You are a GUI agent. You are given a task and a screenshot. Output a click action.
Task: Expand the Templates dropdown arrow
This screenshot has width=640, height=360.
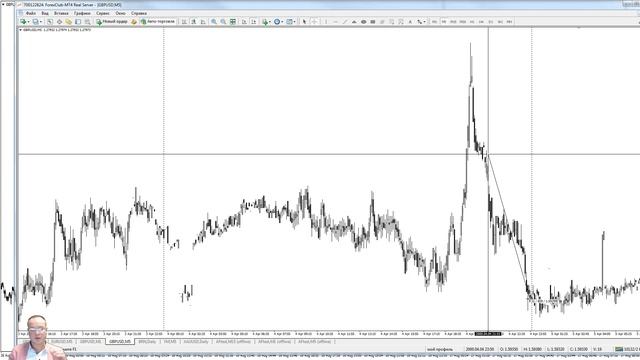tap(295, 22)
